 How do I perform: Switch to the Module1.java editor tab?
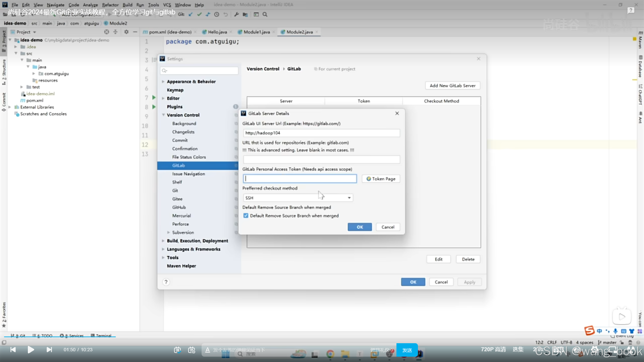[257, 32]
